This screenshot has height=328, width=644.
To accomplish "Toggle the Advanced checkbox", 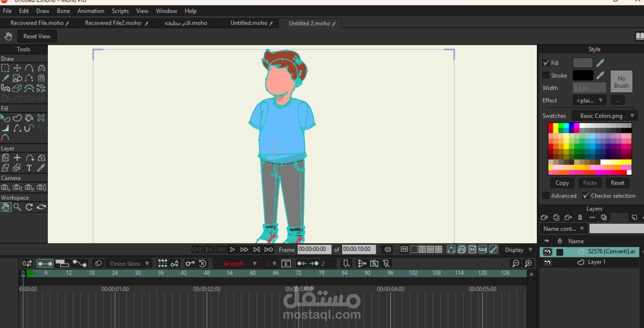I will click(546, 195).
